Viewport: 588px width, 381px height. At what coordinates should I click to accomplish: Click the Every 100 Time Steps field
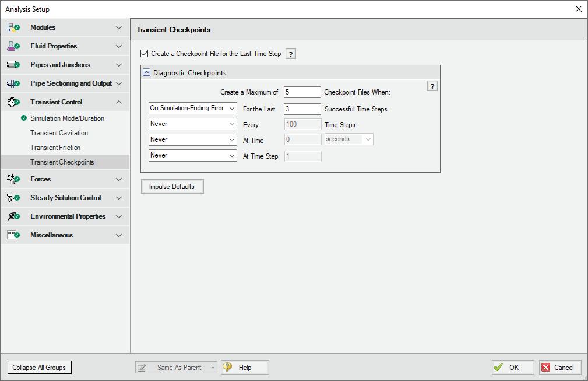302,124
